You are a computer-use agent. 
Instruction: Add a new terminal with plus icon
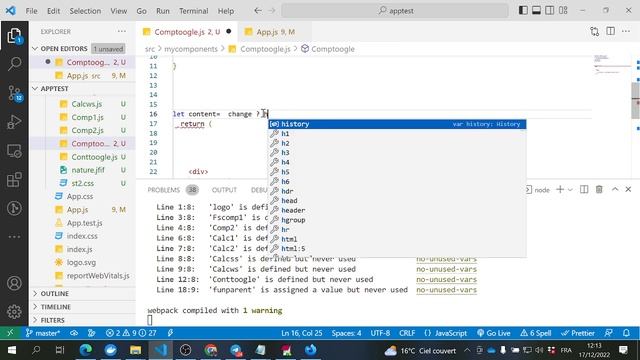coord(560,189)
